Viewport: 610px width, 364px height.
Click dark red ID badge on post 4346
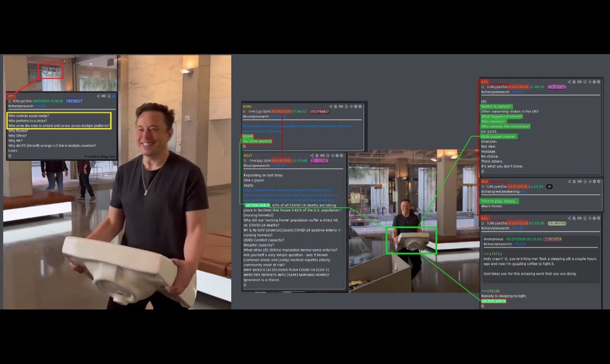tap(319, 111)
